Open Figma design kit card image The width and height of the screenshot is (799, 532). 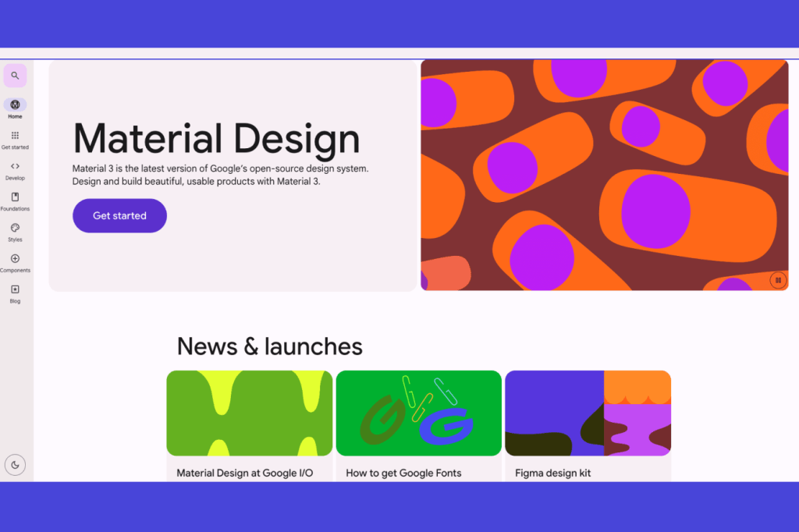coord(588,413)
